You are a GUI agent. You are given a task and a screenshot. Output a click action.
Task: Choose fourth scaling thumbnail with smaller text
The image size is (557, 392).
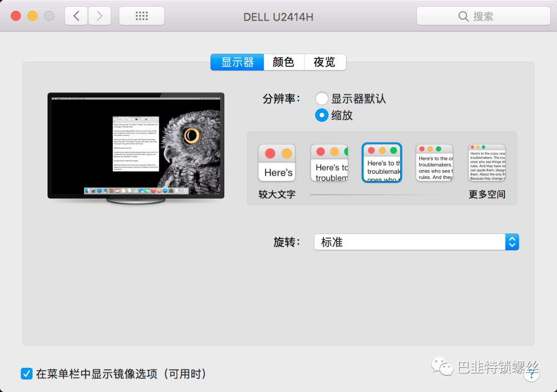pyautogui.click(x=434, y=163)
